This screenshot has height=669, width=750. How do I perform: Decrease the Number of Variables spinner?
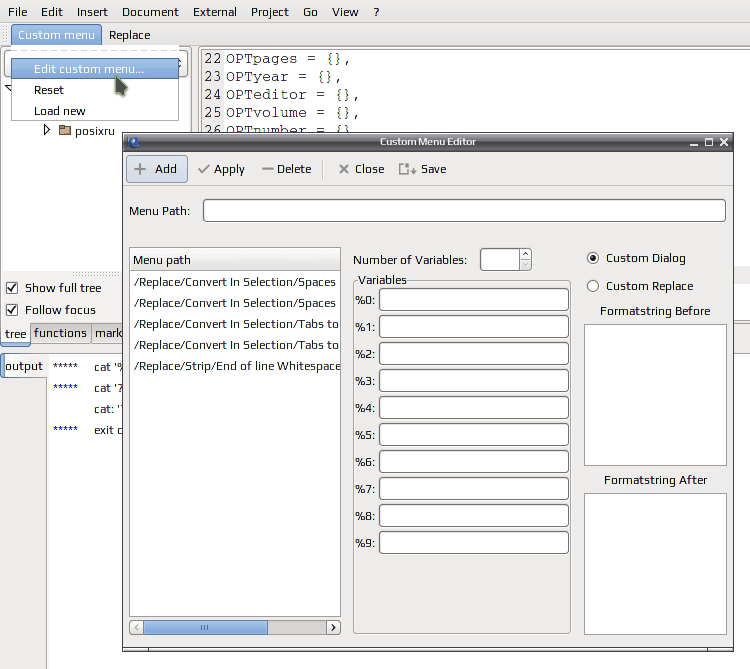tap(525, 264)
